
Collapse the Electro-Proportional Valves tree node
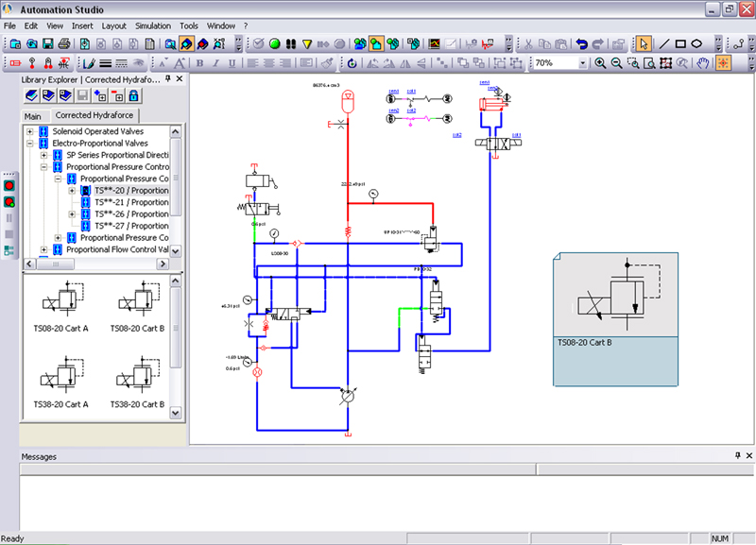pyautogui.click(x=31, y=143)
